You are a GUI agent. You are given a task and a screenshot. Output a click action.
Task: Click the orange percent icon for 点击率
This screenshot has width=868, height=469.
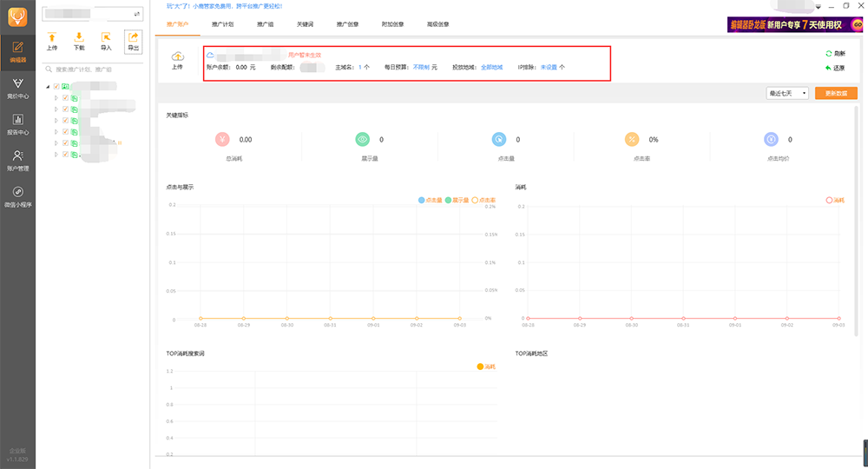click(x=632, y=140)
